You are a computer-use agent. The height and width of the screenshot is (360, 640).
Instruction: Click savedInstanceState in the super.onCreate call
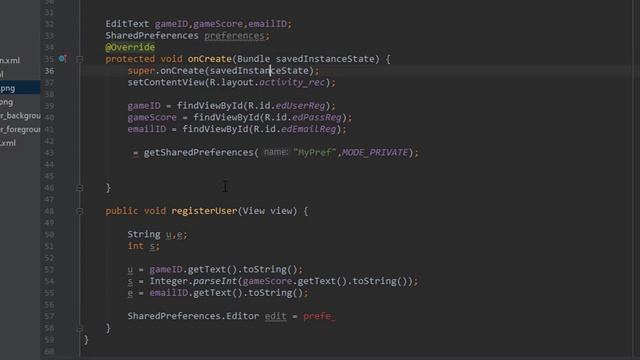click(259, 71)
